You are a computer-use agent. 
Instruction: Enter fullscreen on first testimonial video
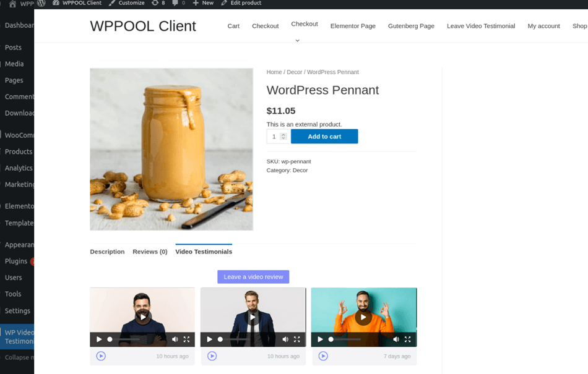186,339
